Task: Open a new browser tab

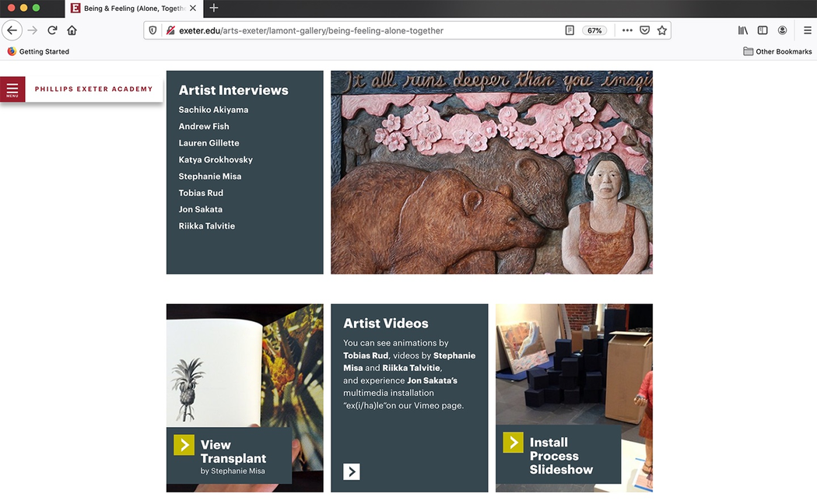Action: coord(214,9)
